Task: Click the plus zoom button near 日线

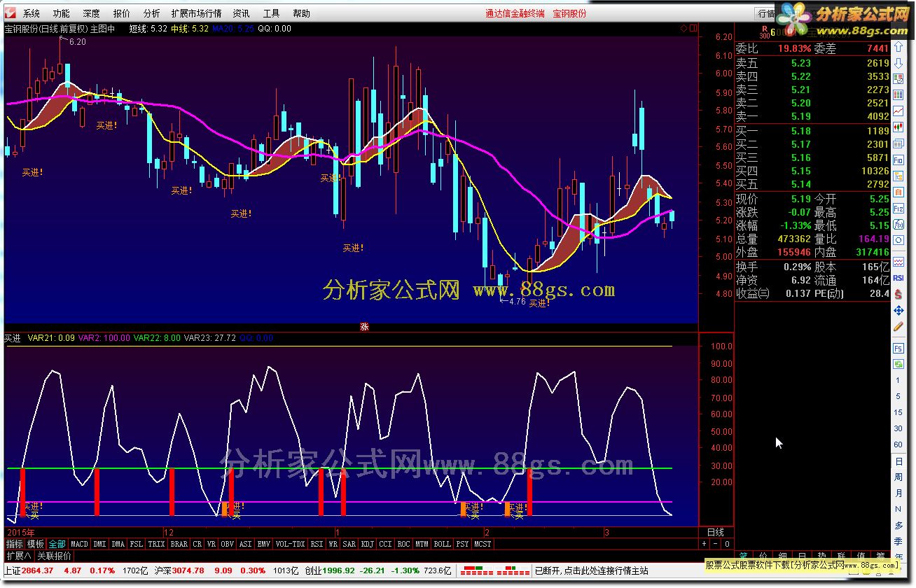Action: (x=705, y=544)
